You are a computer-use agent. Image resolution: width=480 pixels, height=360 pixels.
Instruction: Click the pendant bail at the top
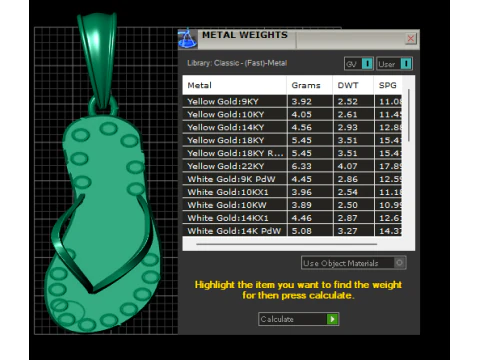pos(98,60)
